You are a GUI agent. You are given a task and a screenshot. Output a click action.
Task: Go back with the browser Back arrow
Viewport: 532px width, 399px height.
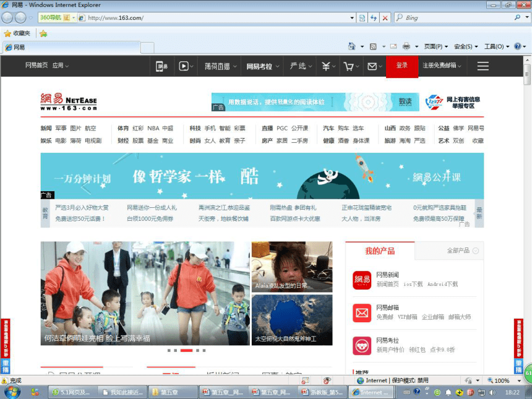(7, 18)
